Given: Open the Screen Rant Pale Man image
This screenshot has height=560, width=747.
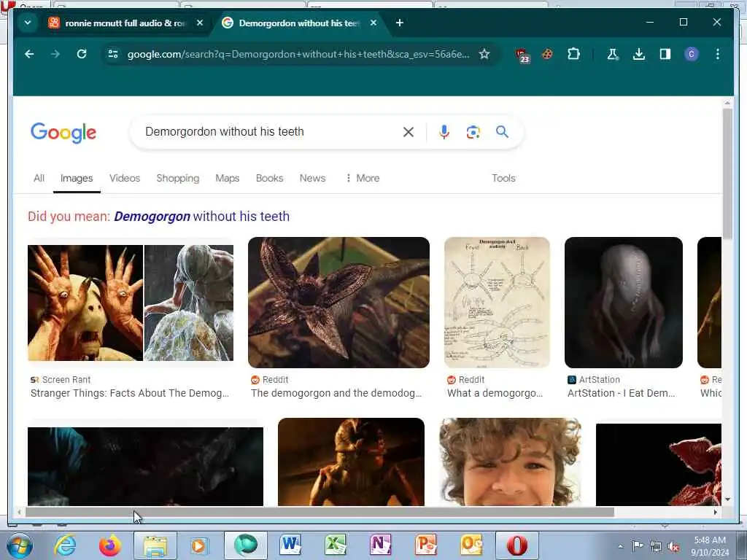Looking at the screenshot, I should [x=131, y=303].
